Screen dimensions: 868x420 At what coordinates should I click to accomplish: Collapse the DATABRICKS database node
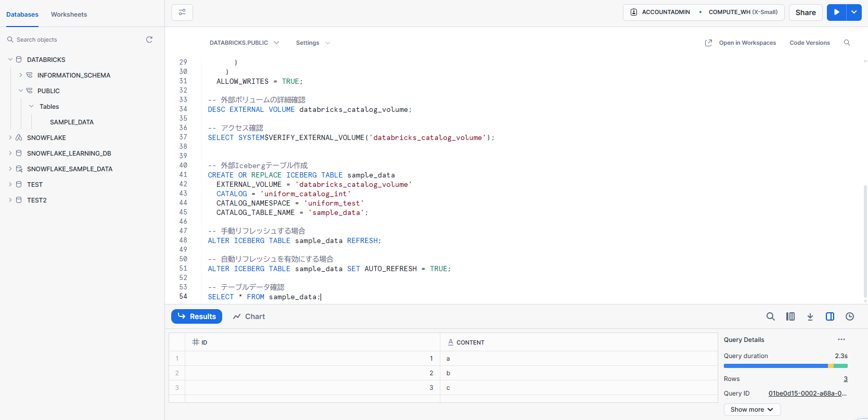[10, 59]
